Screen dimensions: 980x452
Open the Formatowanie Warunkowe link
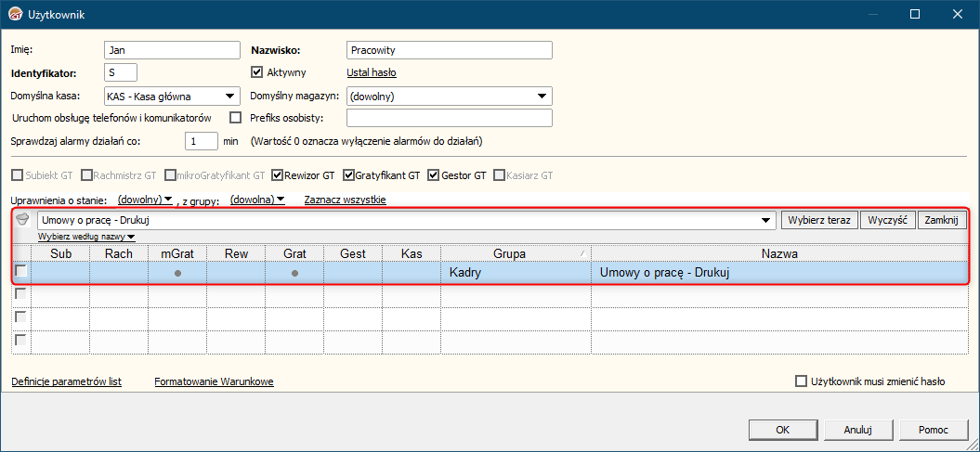click(x=214, y=381)
